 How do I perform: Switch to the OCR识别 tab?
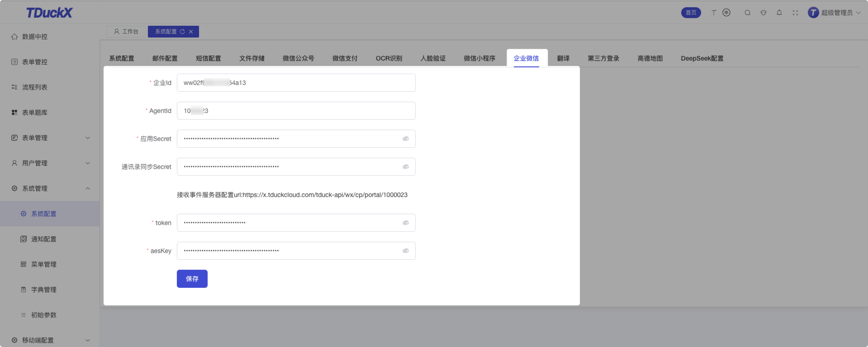point(389,58)
